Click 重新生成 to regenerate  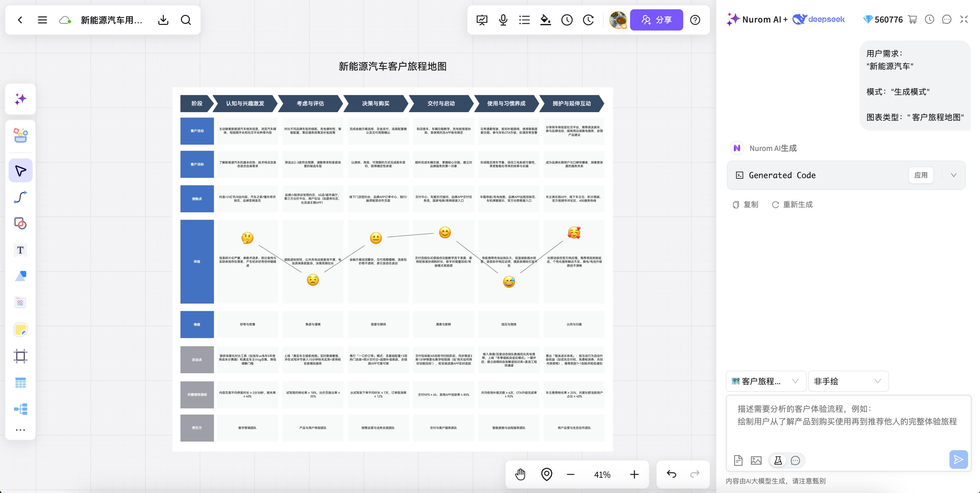coord(792,204)
